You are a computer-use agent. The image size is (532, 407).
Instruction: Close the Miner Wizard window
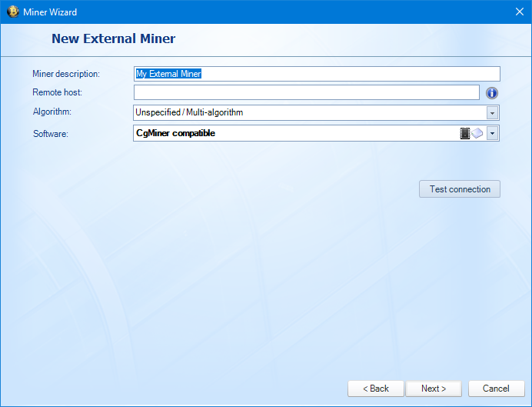tap(520, 12)
